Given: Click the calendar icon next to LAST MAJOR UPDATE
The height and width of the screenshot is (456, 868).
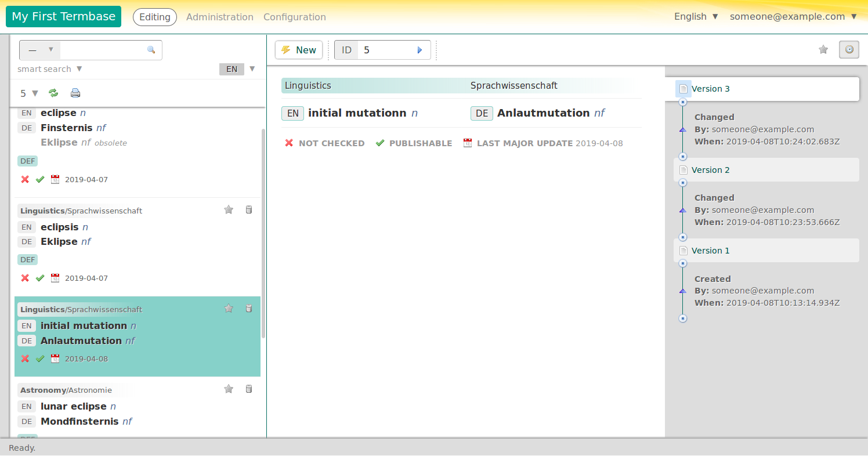Looking at the screenshot, I should point(467,143).
